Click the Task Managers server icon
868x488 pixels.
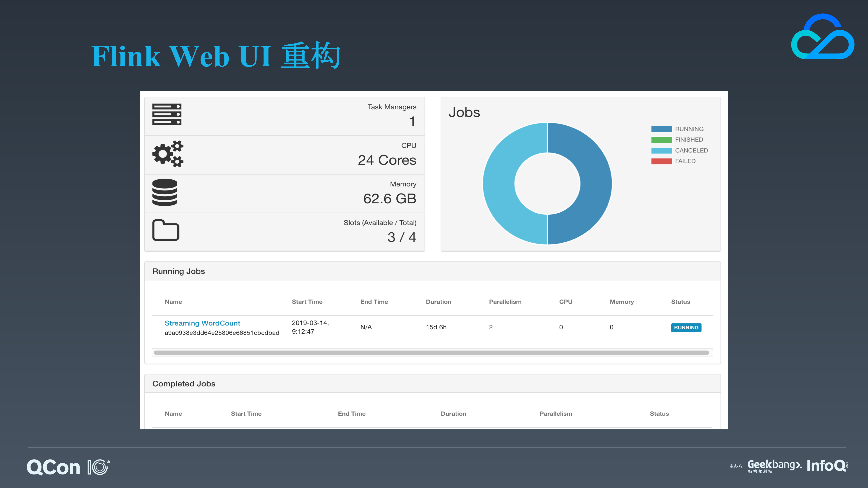[167, 114]
